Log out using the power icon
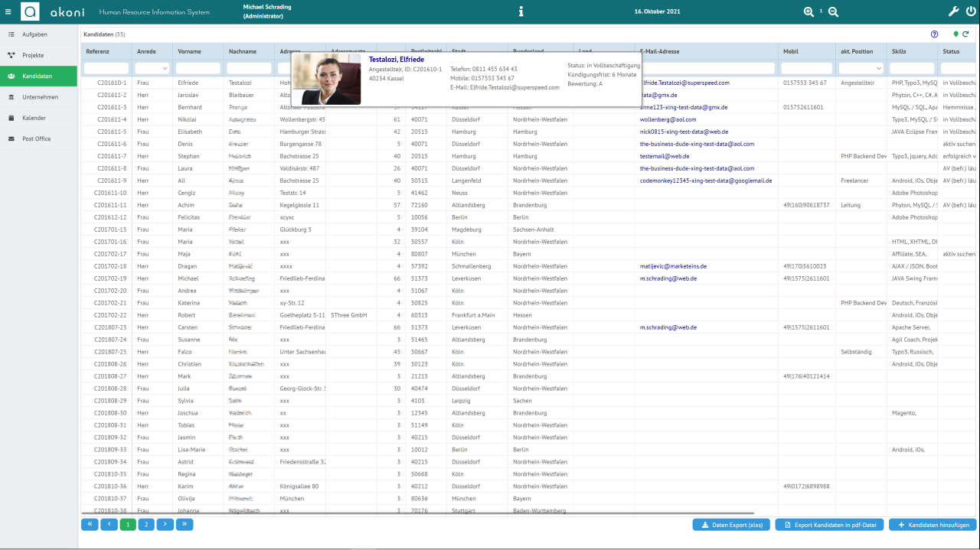Screen dimensions: 980x550 tap(972, 11)
